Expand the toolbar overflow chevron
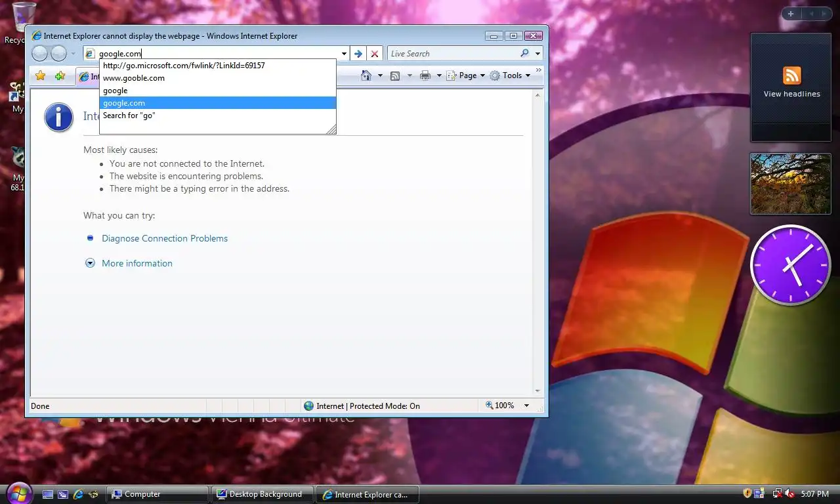The height and width of the screenshot is (504, 840). 539,70
